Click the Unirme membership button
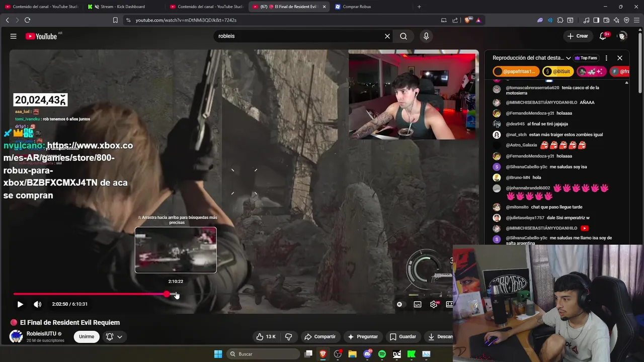Image resolution: width=644 pixels, height=362 pixels. 86,336
